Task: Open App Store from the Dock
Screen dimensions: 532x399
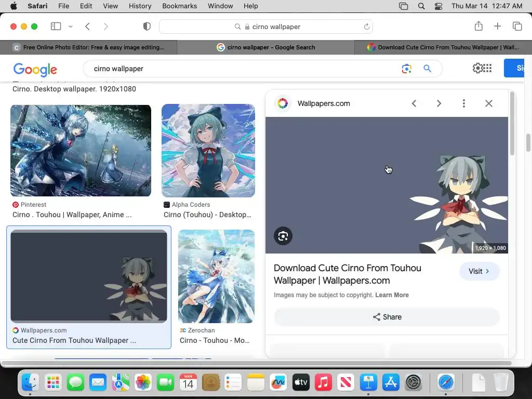Action: point(391,382)
